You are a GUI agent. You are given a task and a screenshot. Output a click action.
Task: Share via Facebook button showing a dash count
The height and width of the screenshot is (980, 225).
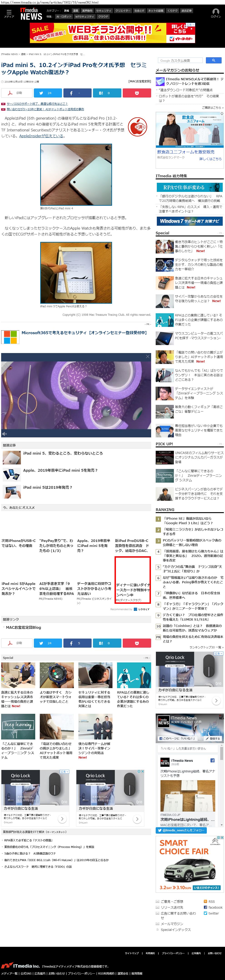(x=77, y=93)
